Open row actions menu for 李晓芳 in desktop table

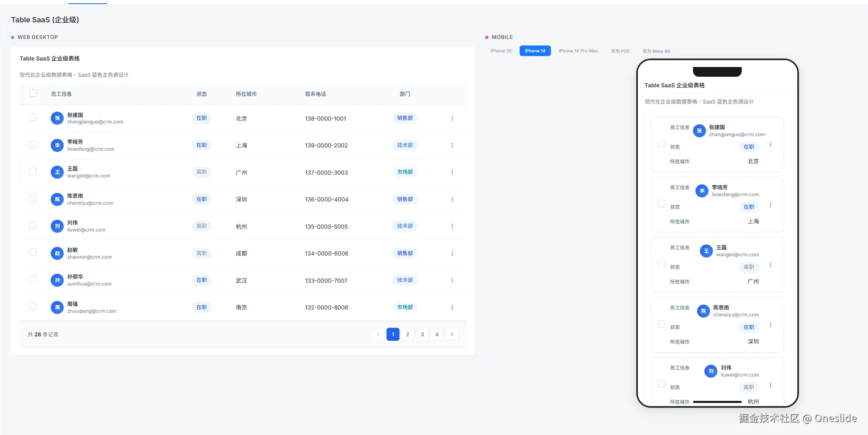[452, 145]
